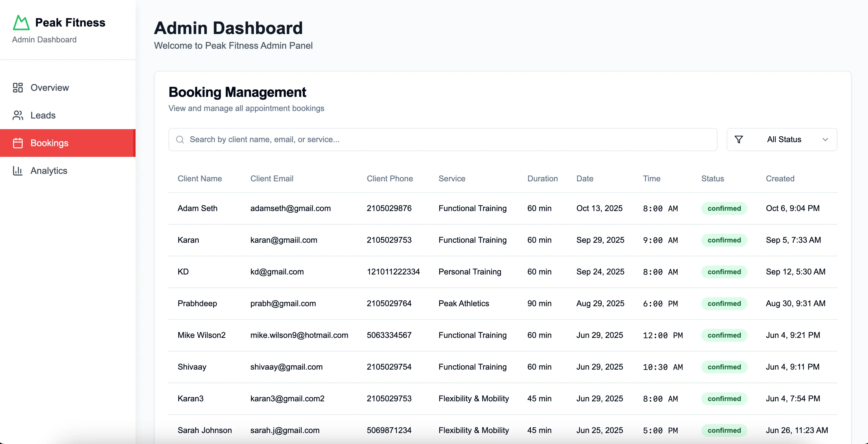Click phone number 5069871234

pos(389,430)
